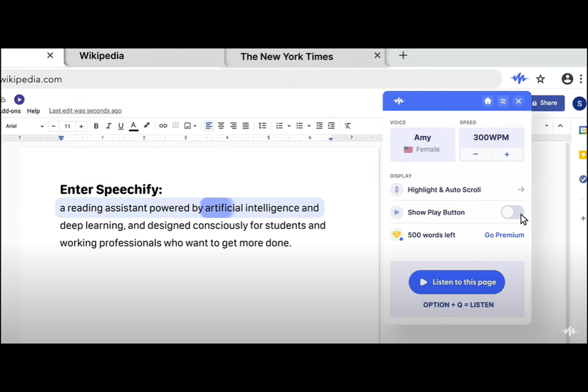588x392 pixels.
Task: Close the Speechify panel with X
Action: coord(518,101)
